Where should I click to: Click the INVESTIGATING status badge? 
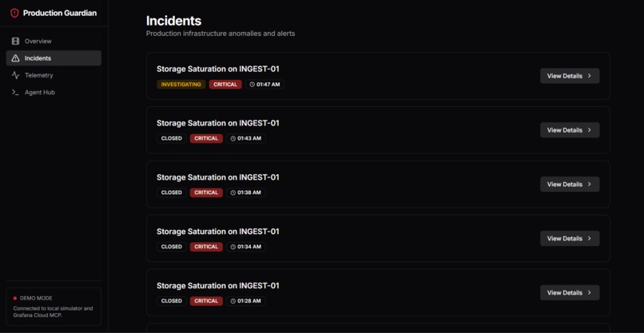tap(181, 85)
